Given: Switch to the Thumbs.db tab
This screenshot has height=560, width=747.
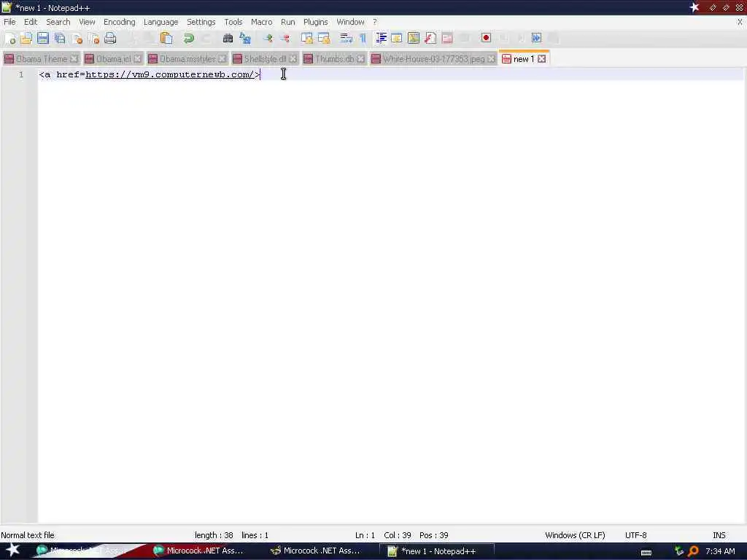Looking at the screenshot, I should coord(334,59).
